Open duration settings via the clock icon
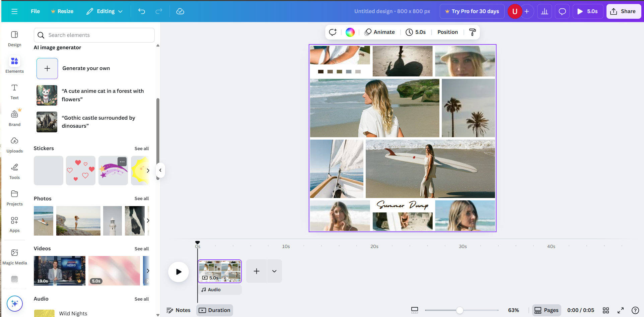The height and width of the screenshot is (317, 644). click(x=409, y=32)
